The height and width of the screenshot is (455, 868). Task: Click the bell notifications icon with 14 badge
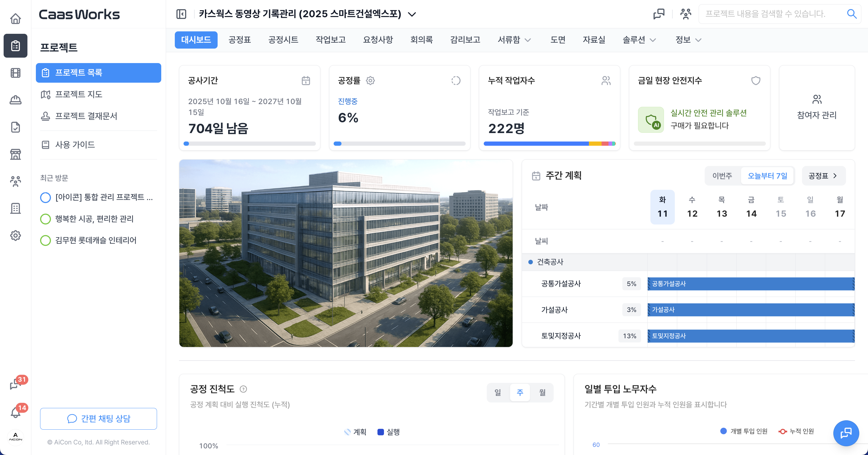pyautogui.click(x=15, y=413)
